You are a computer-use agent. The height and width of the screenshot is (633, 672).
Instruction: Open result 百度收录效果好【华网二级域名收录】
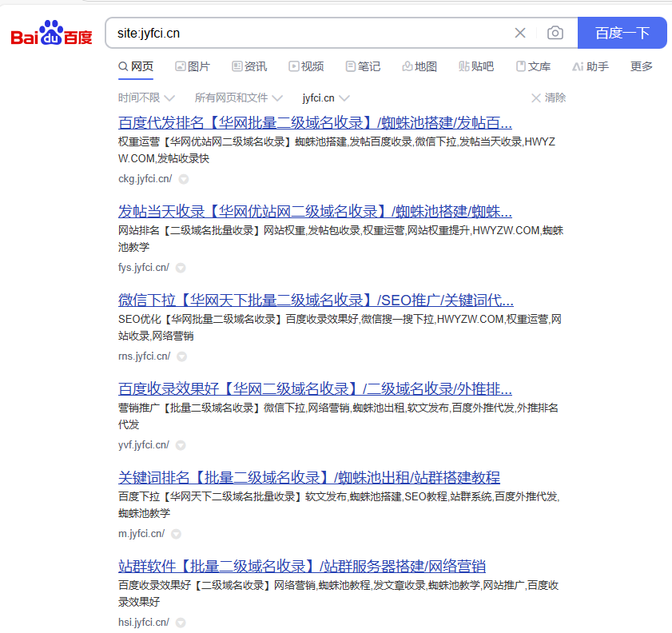(x=315, y=389)
